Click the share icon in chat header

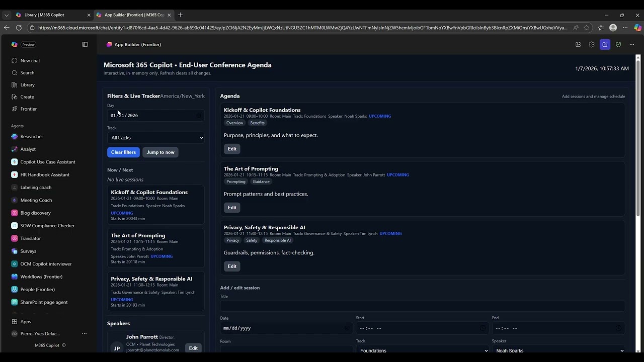tap(578, 44)
